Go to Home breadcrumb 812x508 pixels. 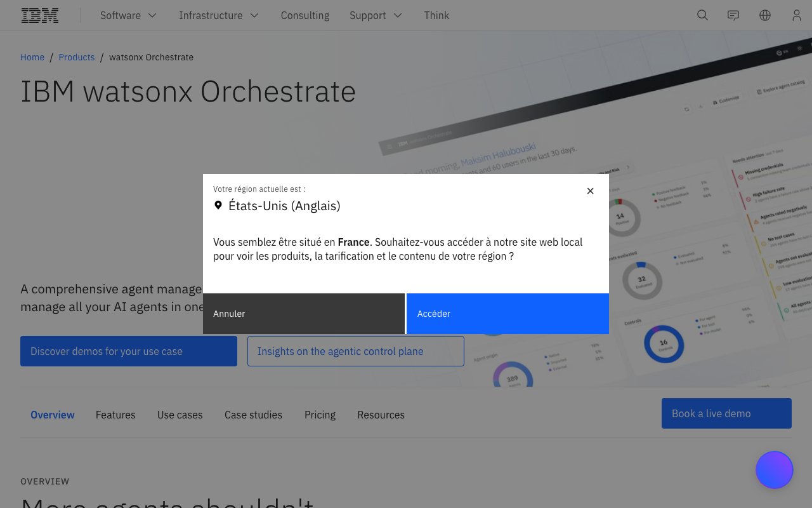tap(32, 57)
